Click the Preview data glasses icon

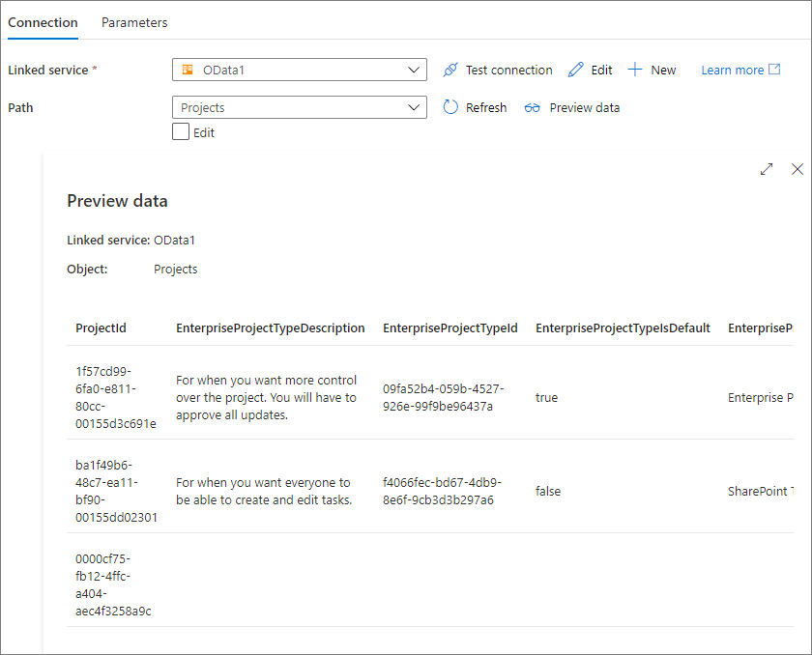point(533,107)
